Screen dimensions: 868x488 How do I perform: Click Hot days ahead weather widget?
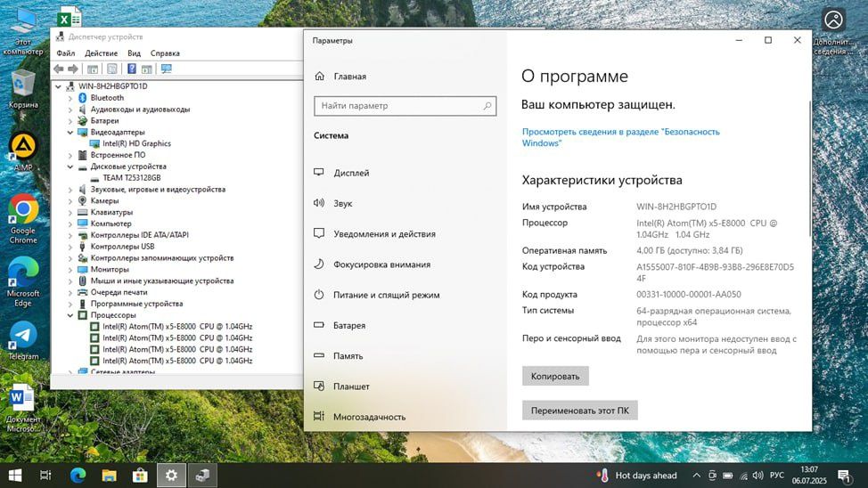tap(637, 476)
